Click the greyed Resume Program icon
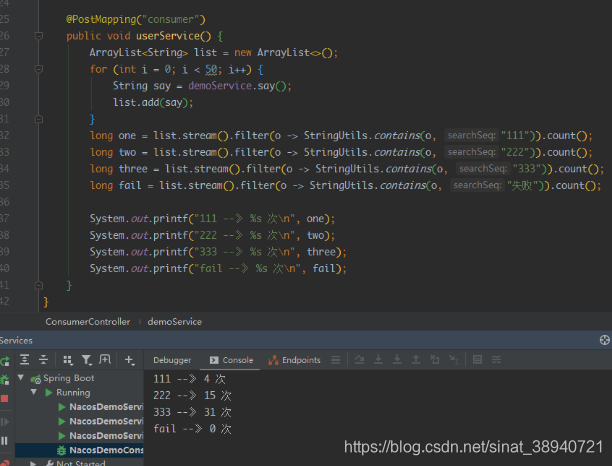This screenshot has height=466, width=612. [4, 422]
